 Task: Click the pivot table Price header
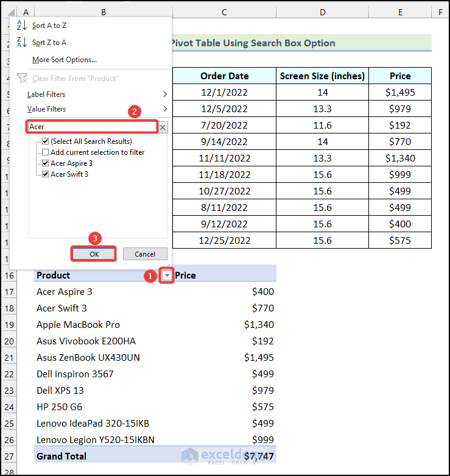[185, 275]
